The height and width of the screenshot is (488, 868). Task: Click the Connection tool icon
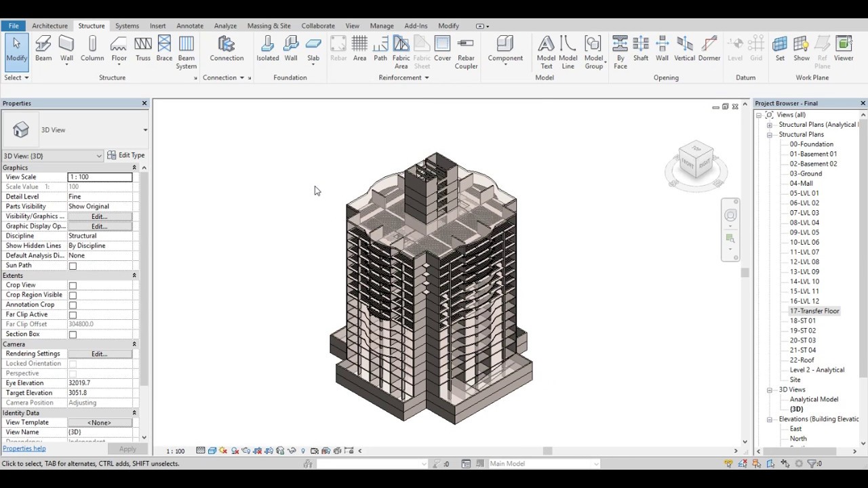point(226,49)
